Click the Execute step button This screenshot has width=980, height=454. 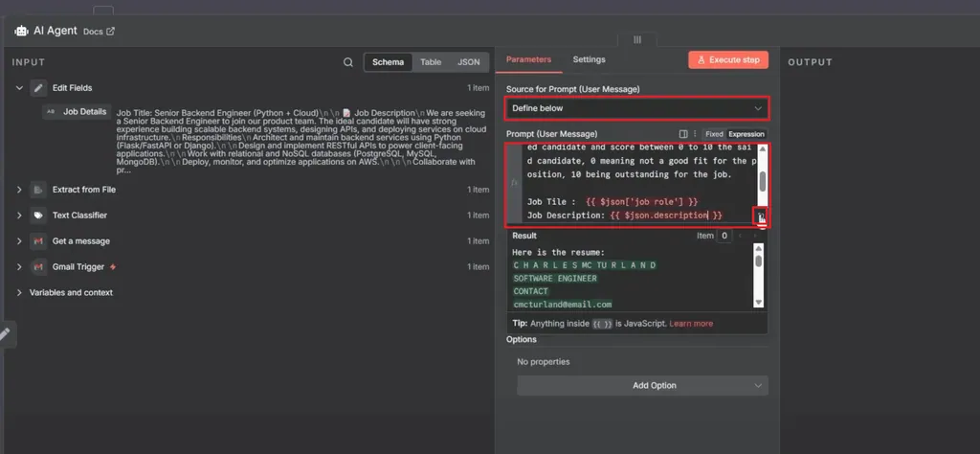pos(728,60)
